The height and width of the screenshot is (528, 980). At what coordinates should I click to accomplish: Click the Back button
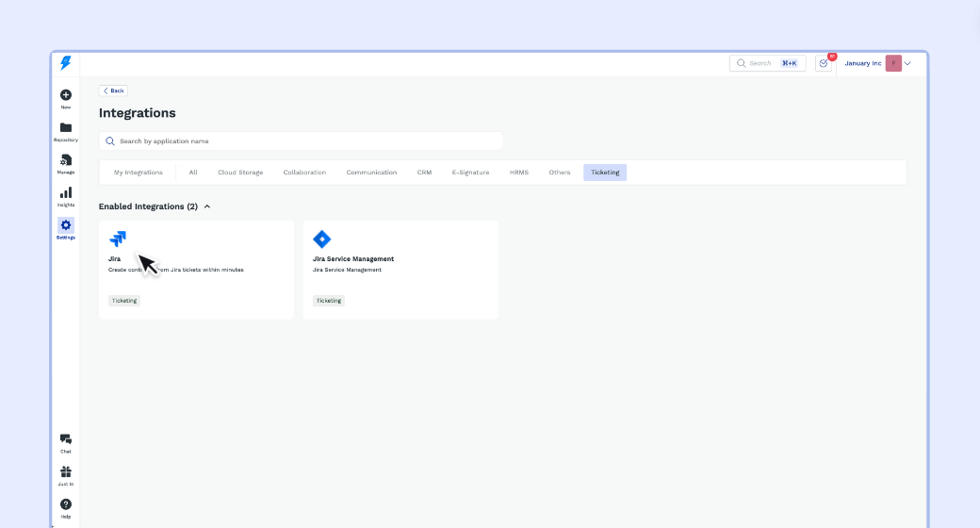tap(113, 91)
